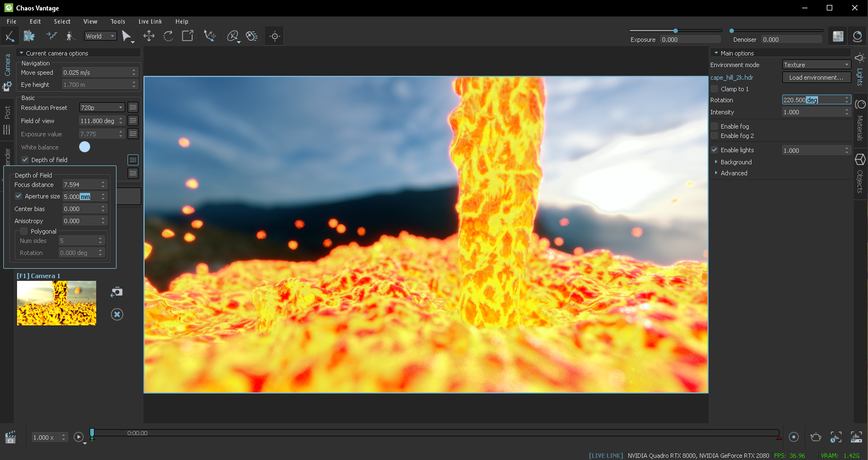Click the orbit camera mode icon

(x=233, y=36)
